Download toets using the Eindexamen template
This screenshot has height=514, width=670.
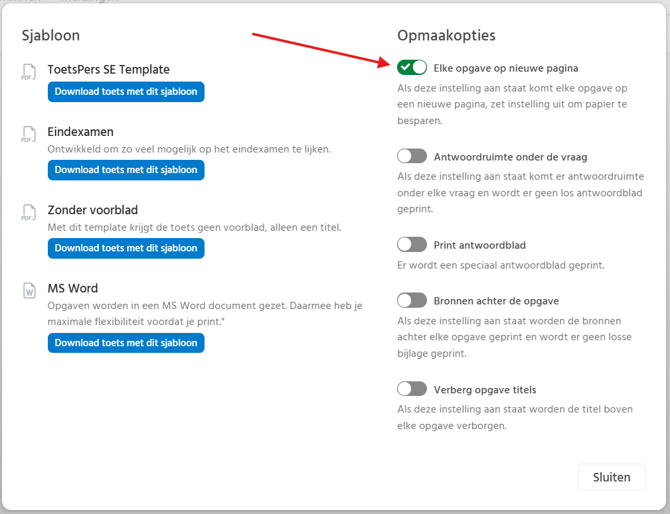tap(126, 170)
